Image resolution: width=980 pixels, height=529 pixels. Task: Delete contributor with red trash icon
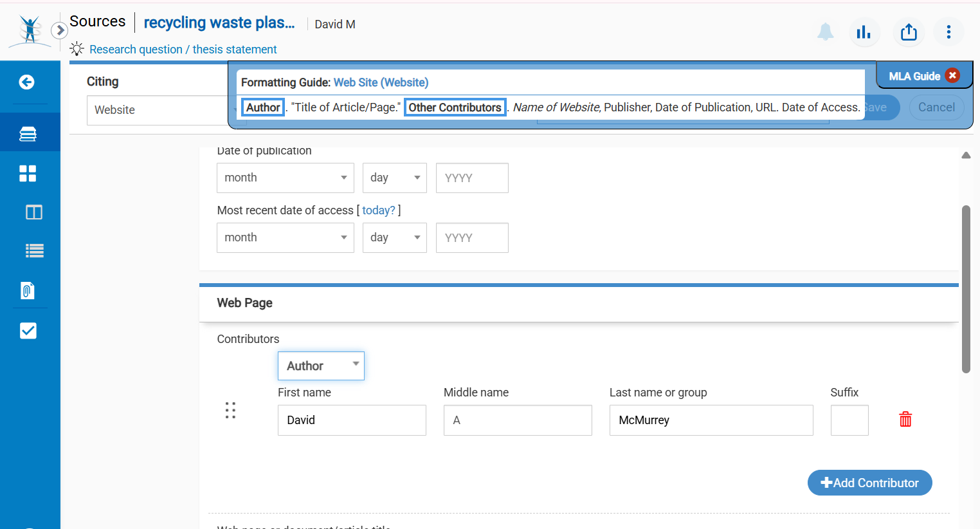905,420
